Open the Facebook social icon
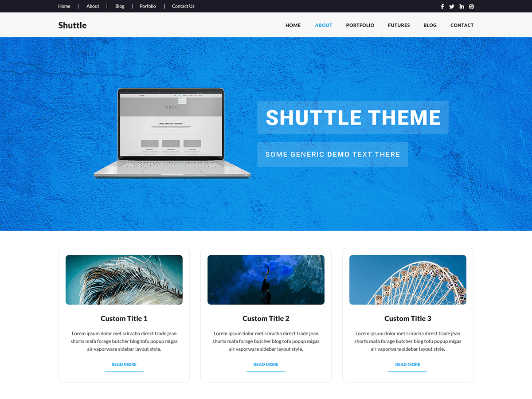Viewport: 532px width, 399px height. [x=442, y=6]
